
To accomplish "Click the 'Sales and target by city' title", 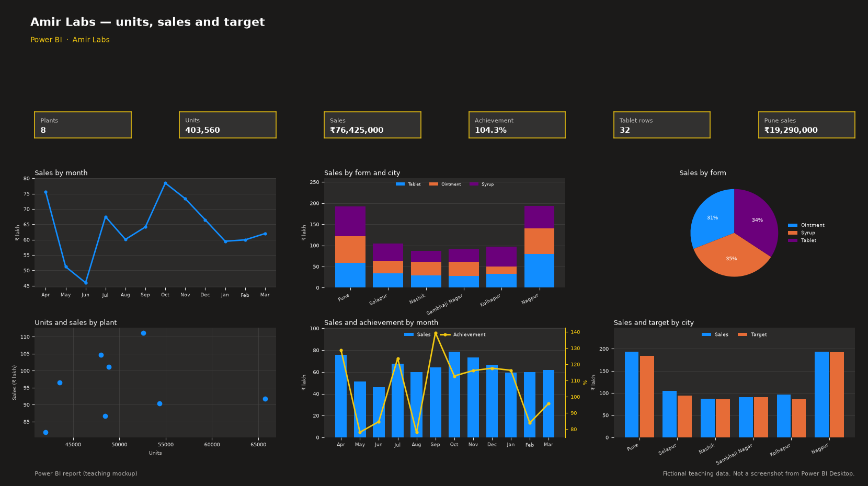I will pyautogui.click(x=654, y=323).
